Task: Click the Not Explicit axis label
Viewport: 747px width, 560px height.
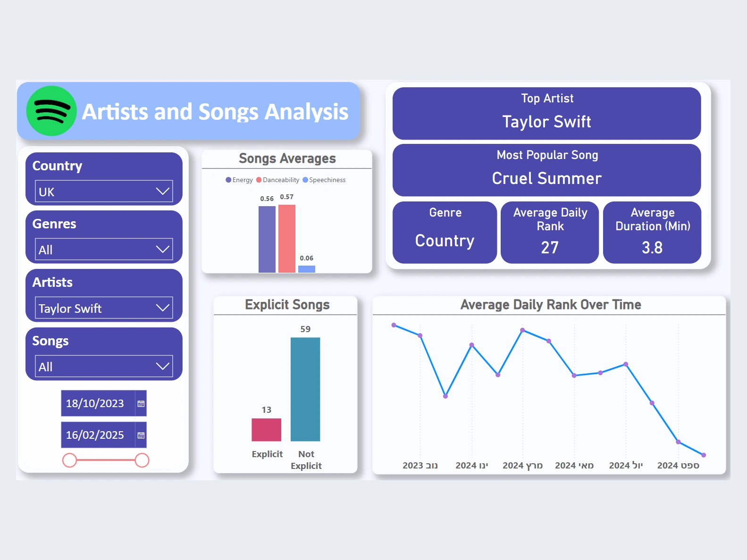Action: tap(306, 460)
